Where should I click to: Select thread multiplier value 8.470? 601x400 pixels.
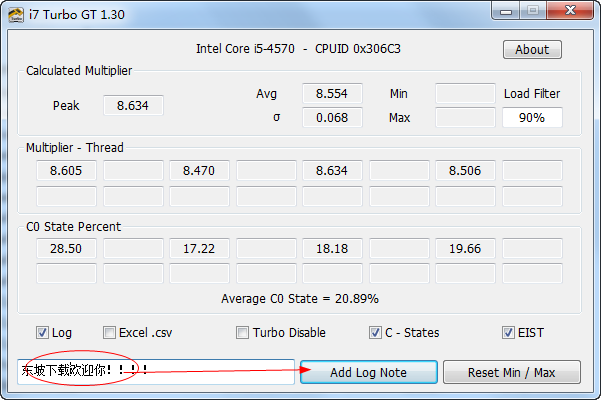click(x=199, y=170)
